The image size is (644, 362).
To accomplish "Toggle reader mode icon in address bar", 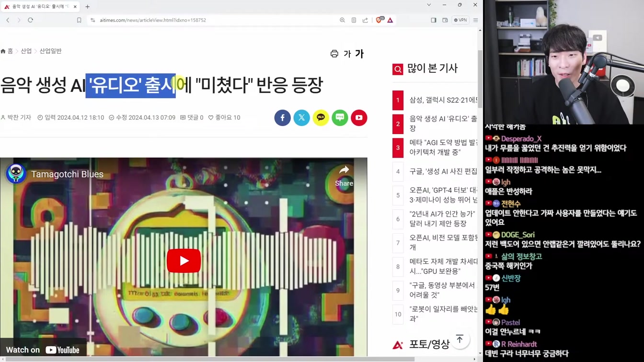I will (354, 20).
